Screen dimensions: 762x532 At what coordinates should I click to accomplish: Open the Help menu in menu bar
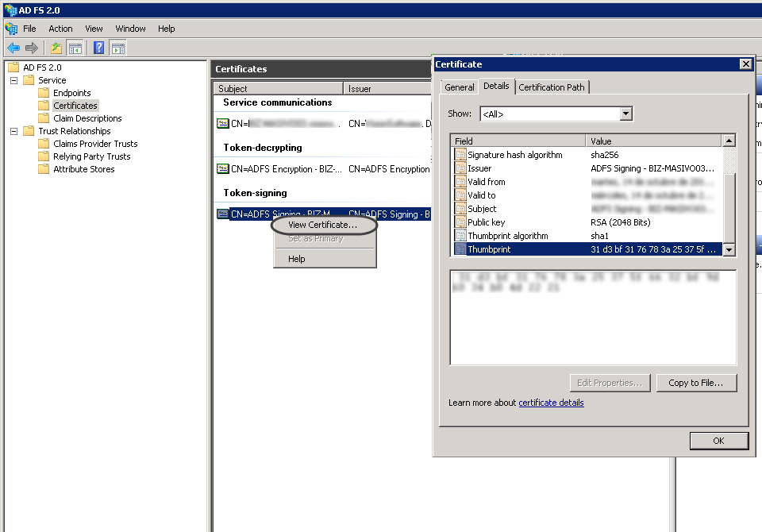(x=166, y=29)
